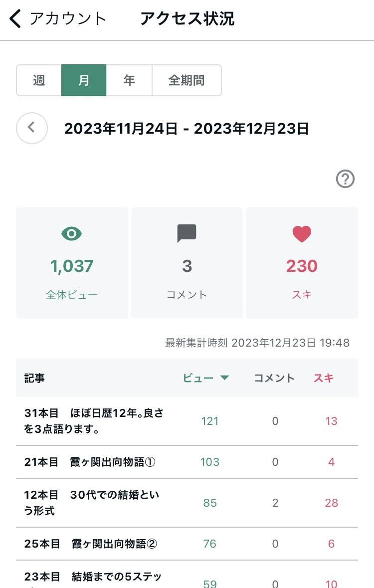The image size is (374, 588).
Task: Tap the アカウント back label
Action: 68,19
